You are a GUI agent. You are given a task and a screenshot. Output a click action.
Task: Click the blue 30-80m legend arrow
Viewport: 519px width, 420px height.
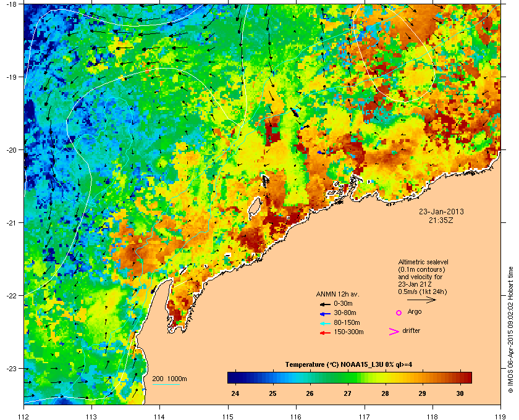point(325,314)
